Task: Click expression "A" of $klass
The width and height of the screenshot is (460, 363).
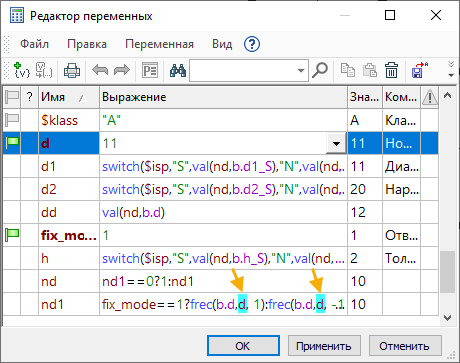Action: click(223, 120)
